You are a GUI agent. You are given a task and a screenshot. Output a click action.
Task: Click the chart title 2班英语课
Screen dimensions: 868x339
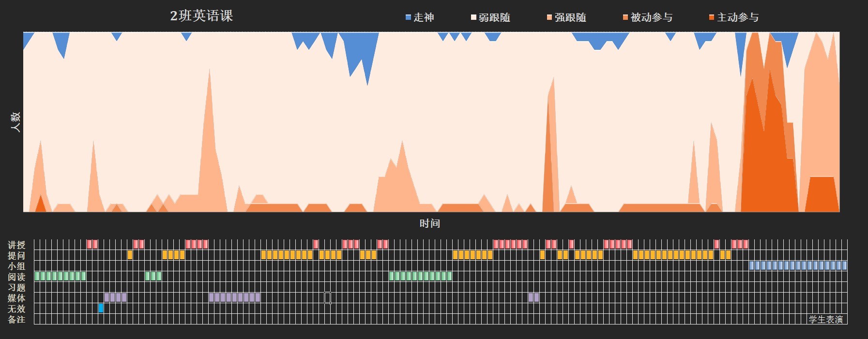(201, 16)
